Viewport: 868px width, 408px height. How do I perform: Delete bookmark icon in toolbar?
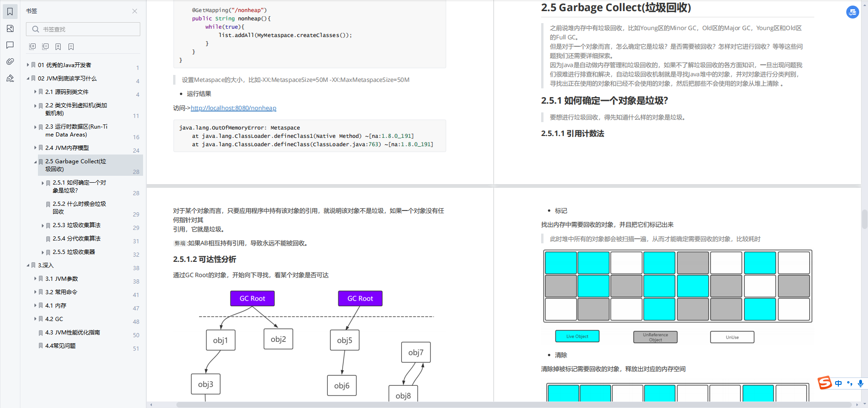click(x=71, y=47)
